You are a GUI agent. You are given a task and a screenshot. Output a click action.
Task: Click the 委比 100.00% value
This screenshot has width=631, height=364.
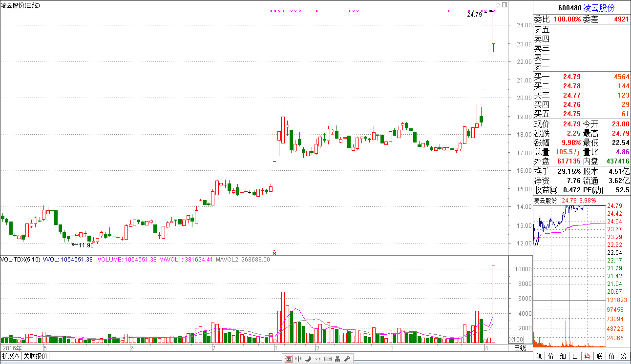pos(567,20)
